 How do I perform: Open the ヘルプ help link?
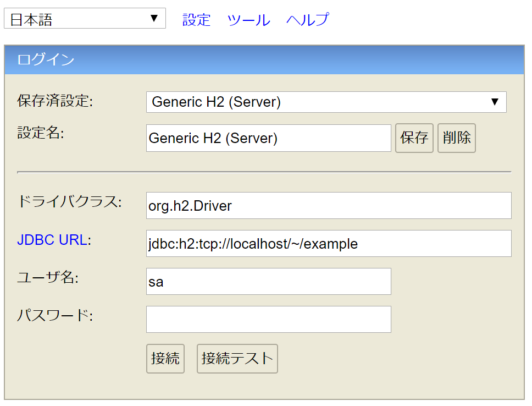click(x=308, y=20)
